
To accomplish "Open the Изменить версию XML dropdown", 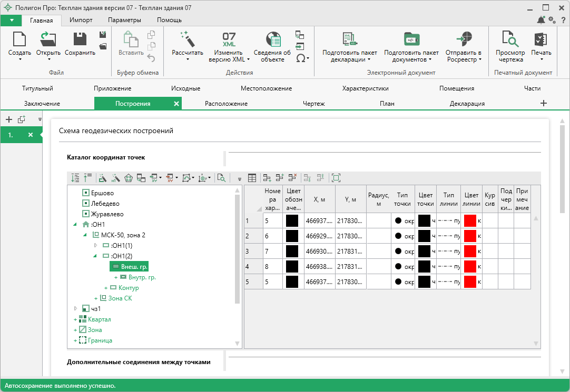I will (x=229, y=56).
